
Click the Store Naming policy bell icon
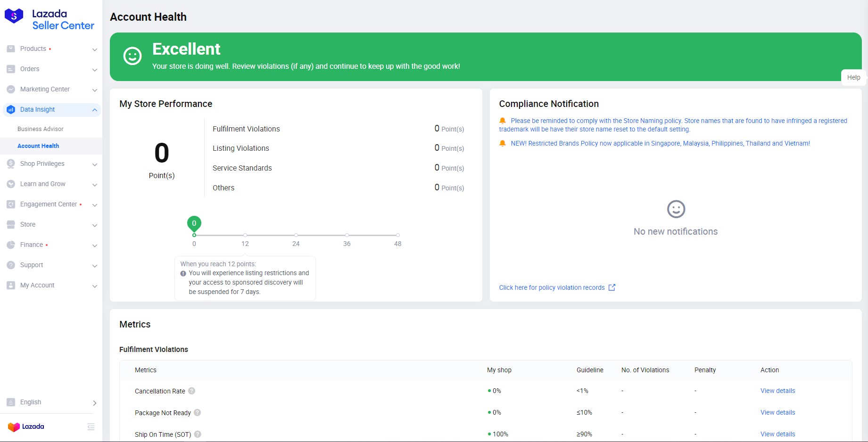(x=503, y=121)
